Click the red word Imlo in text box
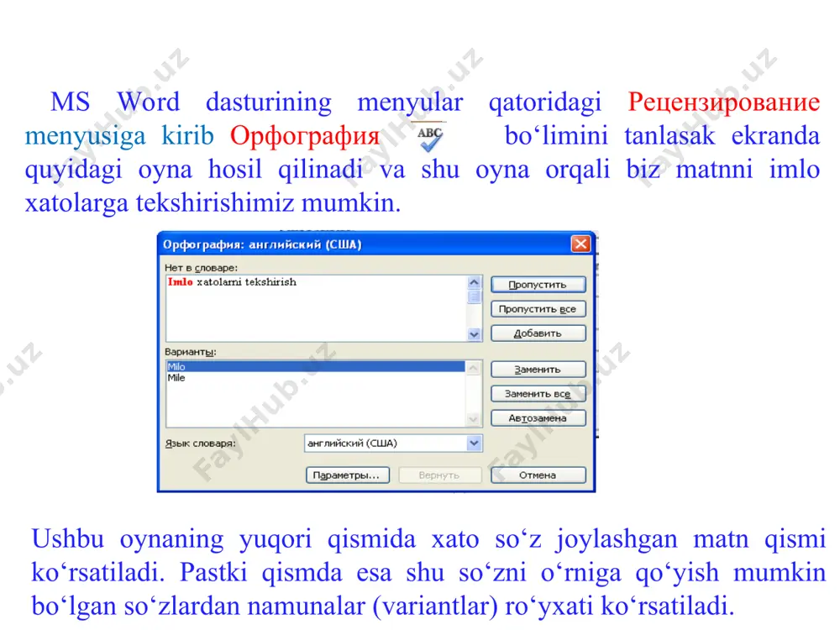The image size is (840, 630). (x=180, y=281)
